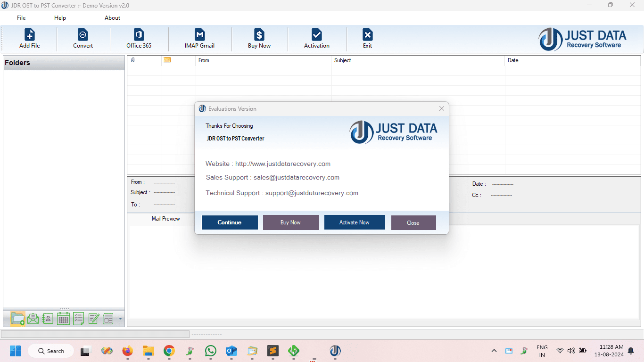Toggle the unread mail column header

click(x=166, y=60)
